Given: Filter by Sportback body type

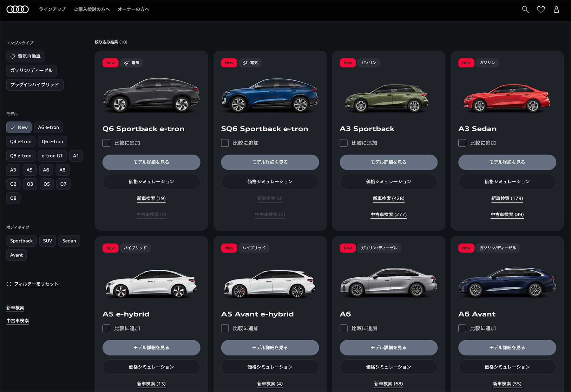Looking at the screenshot, I should tap(22, 241).
